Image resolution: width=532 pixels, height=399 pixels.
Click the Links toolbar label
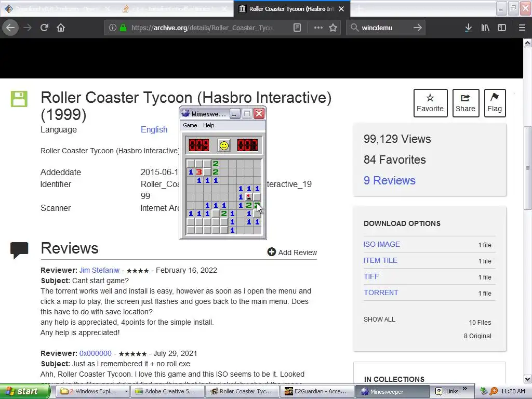click(452, 391)
